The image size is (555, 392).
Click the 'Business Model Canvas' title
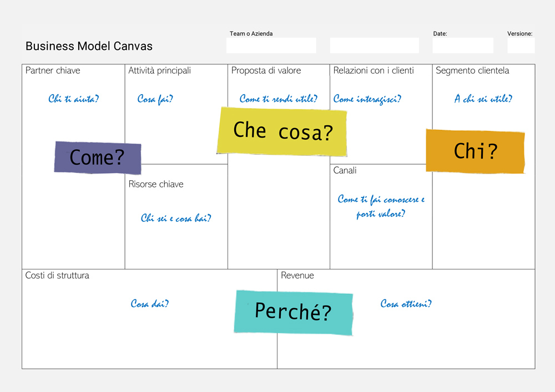[89, 47]
